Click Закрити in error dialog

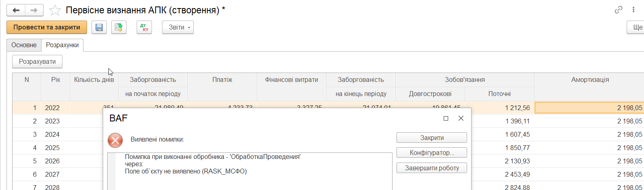pyautogui.click(x=432, y=138)
